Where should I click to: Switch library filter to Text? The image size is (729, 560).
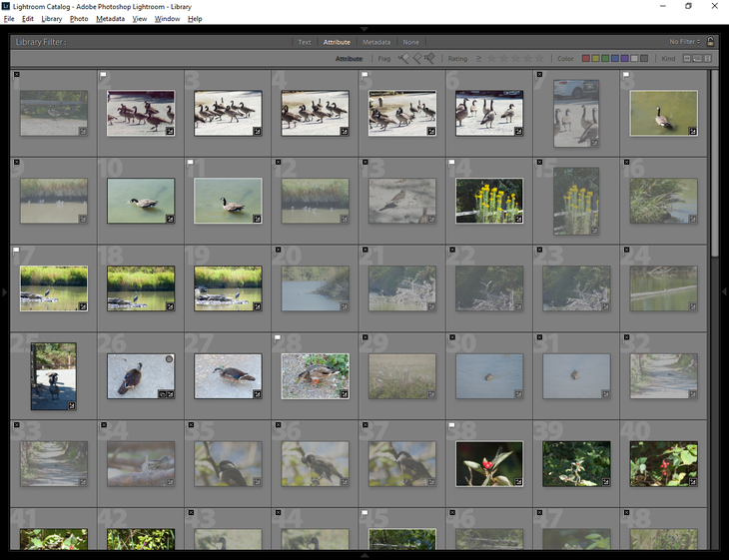pyautogui.click(x=305, y=42)
